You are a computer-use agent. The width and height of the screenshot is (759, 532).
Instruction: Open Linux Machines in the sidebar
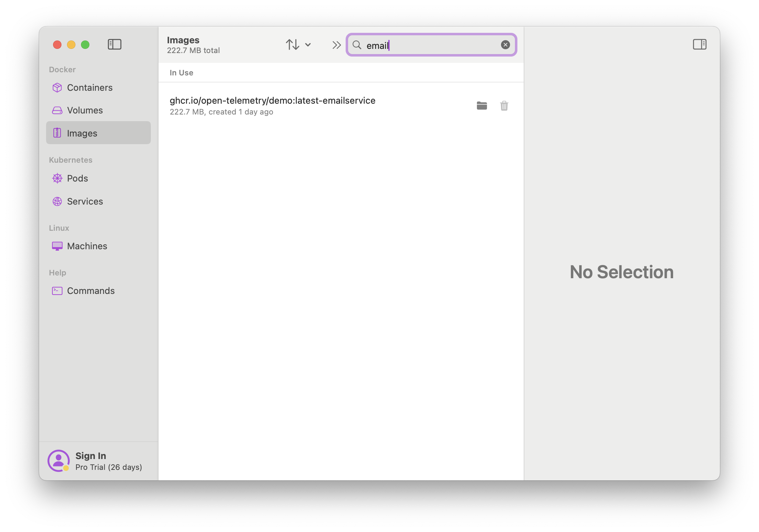(98, 246)
